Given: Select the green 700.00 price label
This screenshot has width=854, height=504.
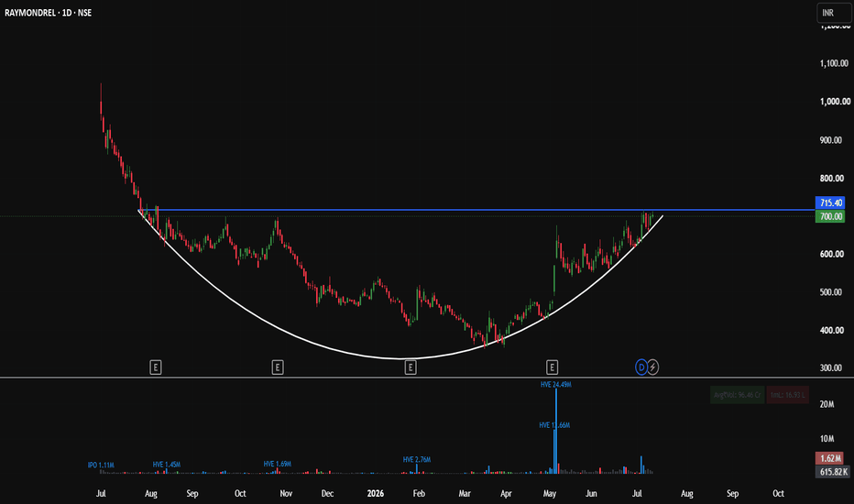Looking at the screenshot, I should (x=830, y=216).
